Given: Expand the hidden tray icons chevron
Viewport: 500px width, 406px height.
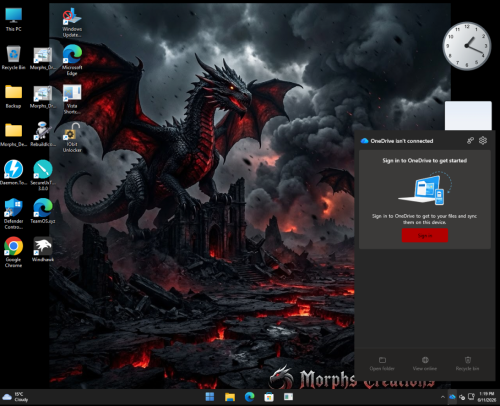Looking at the screenshot, I should tap(443, 397).
